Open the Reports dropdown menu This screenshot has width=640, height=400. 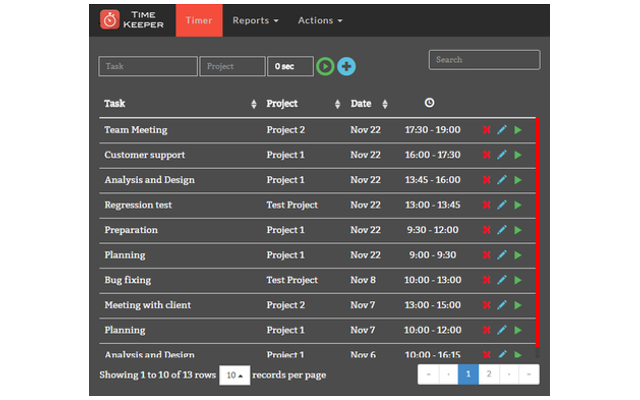(x=255, y=20)
